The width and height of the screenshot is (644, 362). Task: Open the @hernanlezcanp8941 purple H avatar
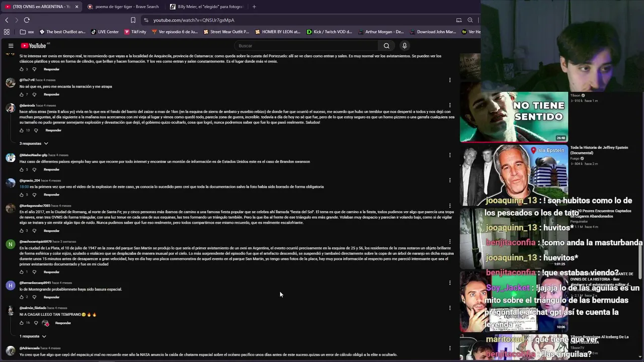[x=10, y=286]
